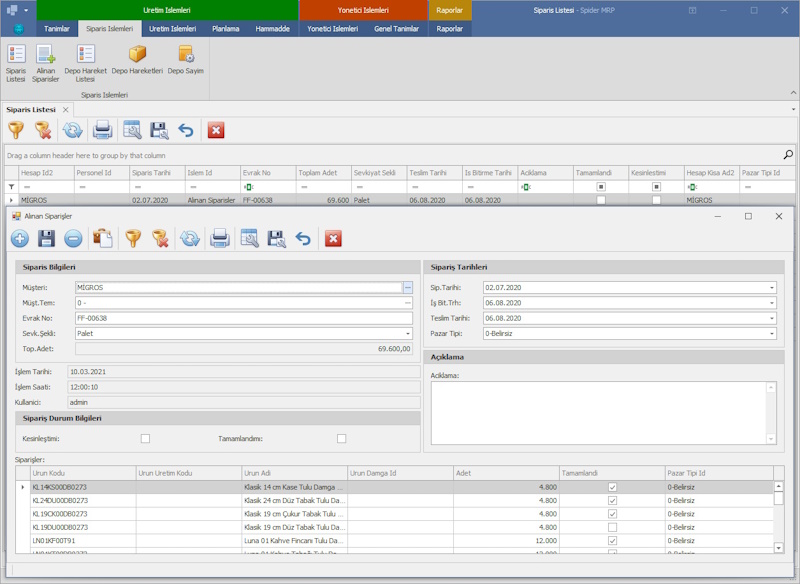The width and height of the screenshot is (800, 584).
Task: Open Raporlar ribbon tab
Action: (449, 29)
